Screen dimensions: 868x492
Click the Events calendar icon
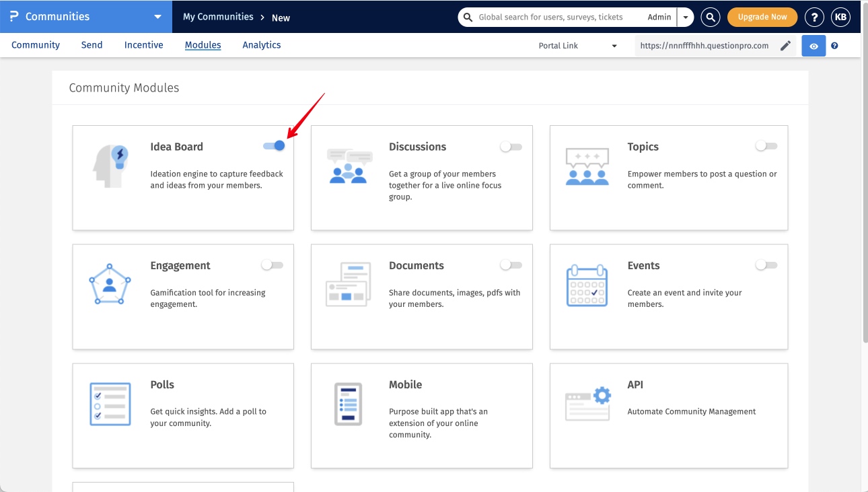pyautogui.click(x=587, y=285)
